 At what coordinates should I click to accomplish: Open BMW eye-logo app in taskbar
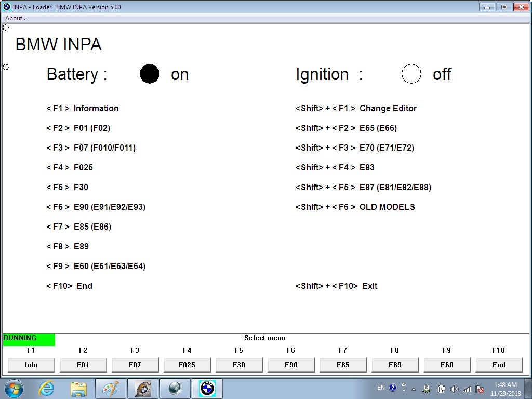(143, 389)
